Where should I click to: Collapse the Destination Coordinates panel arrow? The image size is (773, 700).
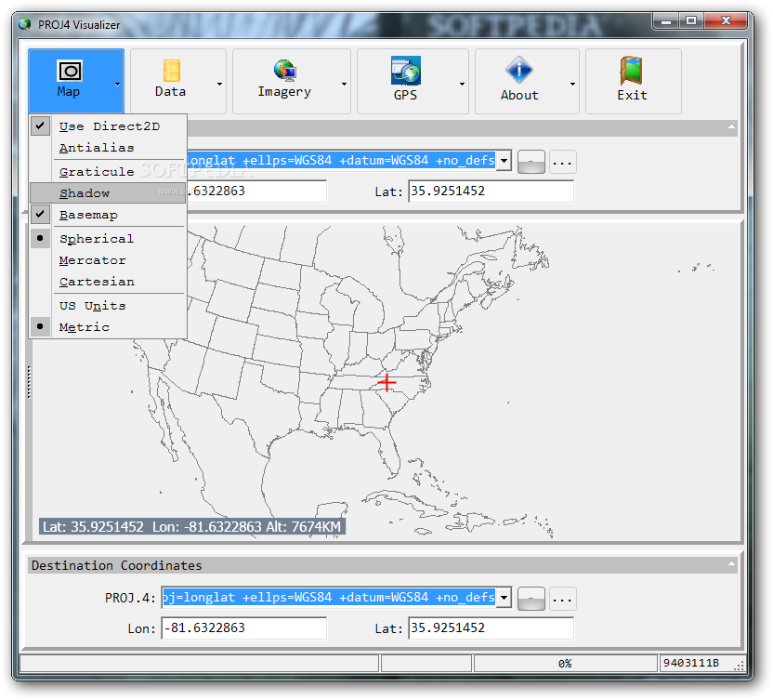(731, 564)
